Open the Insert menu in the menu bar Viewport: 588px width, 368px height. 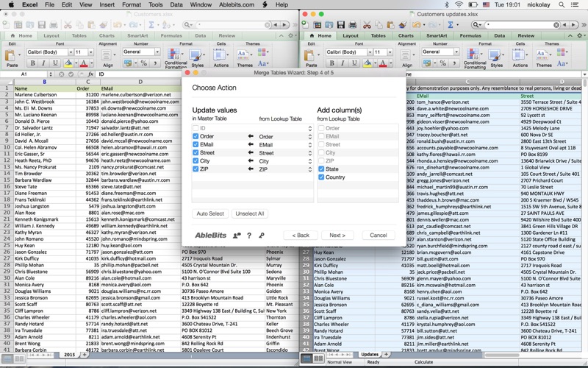point(107,4)
